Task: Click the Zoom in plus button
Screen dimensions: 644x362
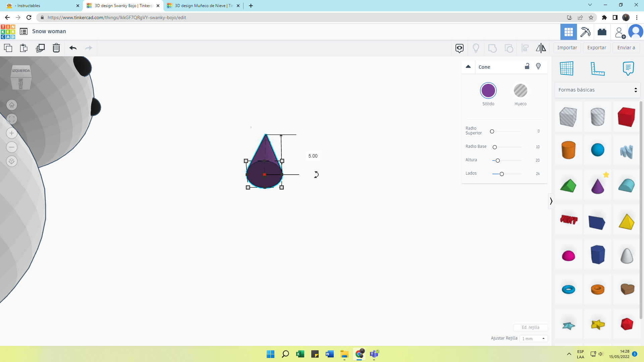Action: click(12, 133)
